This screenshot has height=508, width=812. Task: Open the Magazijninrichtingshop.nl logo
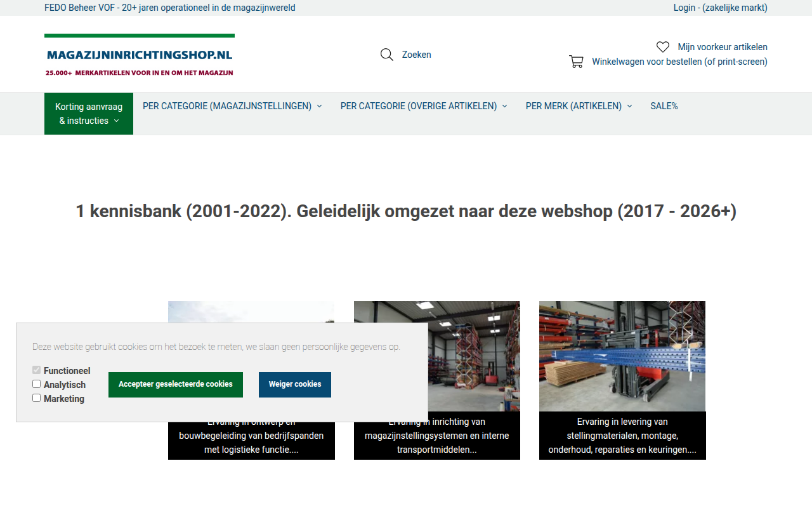pos(140,55)
